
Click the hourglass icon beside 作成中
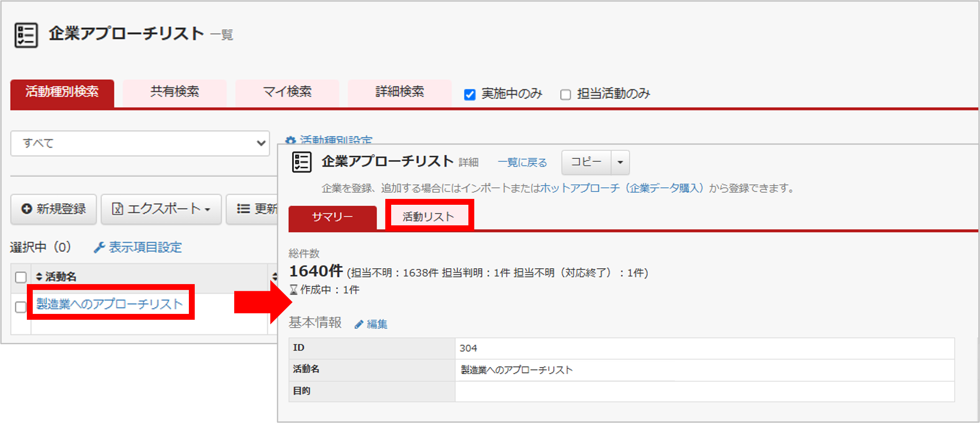pyautogui.click(x=294, y=290)
